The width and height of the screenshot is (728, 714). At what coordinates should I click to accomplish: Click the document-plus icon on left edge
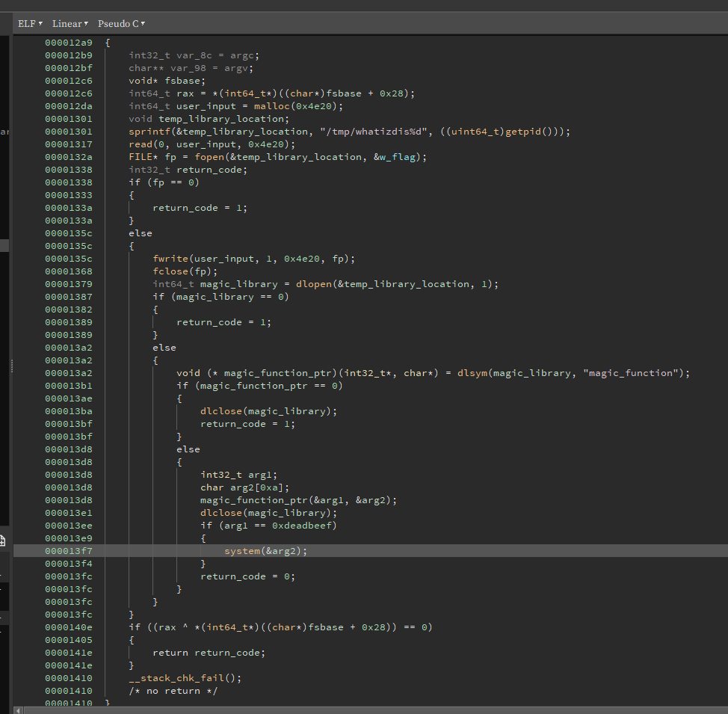[3, 541]
